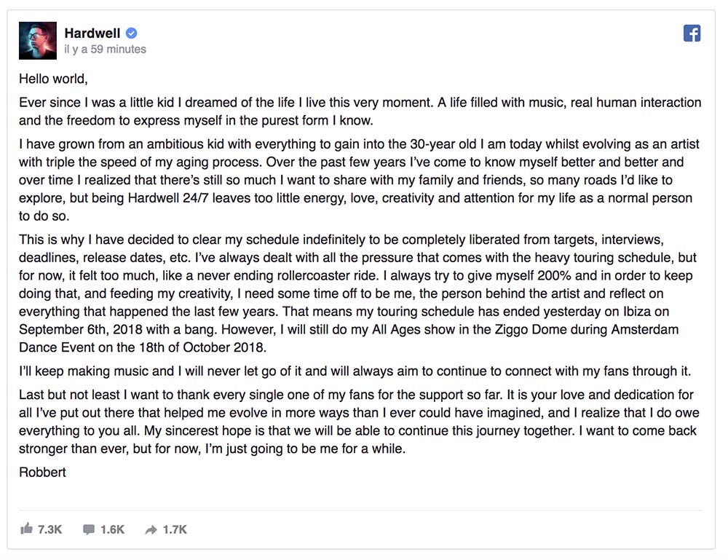Screen dimensions: 728x560
Task: Click the thumbs-up like icon
Action: [x=27, y=529]
